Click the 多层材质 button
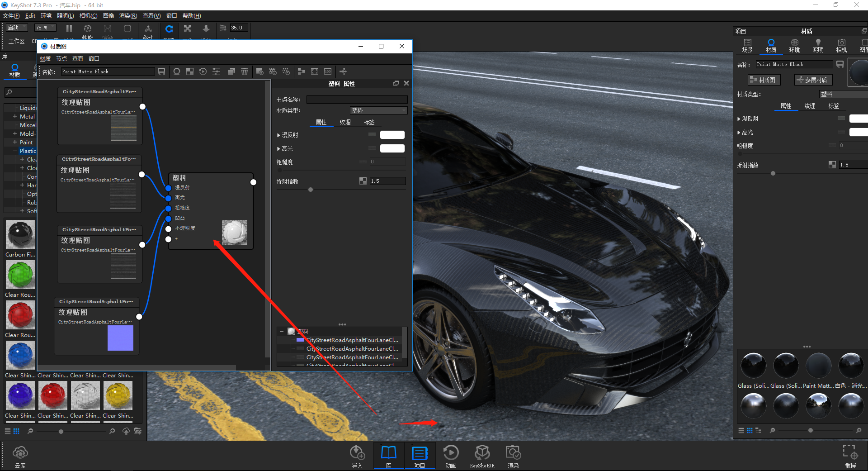This screenshot has height=471, width=868. click(x=813, y=80)
